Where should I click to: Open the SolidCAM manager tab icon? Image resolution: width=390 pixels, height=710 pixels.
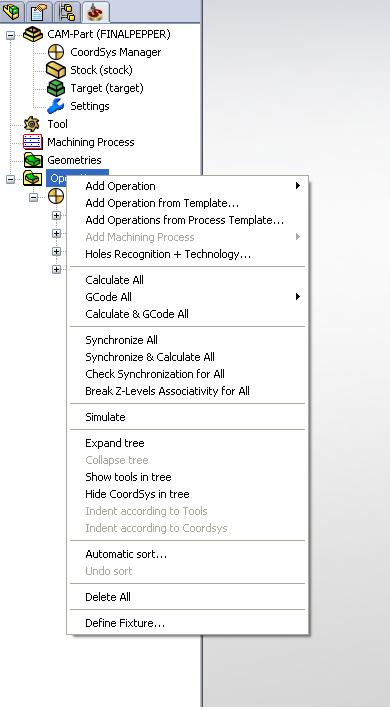[x=95, y=11]
